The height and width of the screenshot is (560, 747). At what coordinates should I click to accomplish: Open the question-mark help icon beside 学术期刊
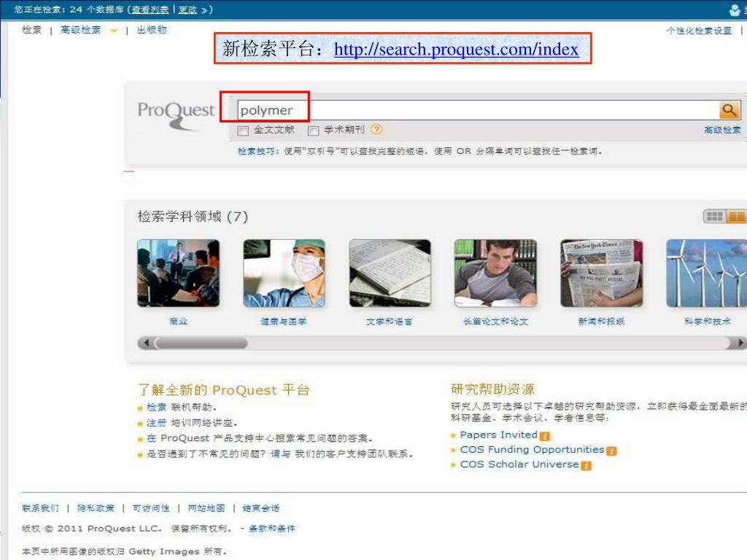click(x=376, y=129)
